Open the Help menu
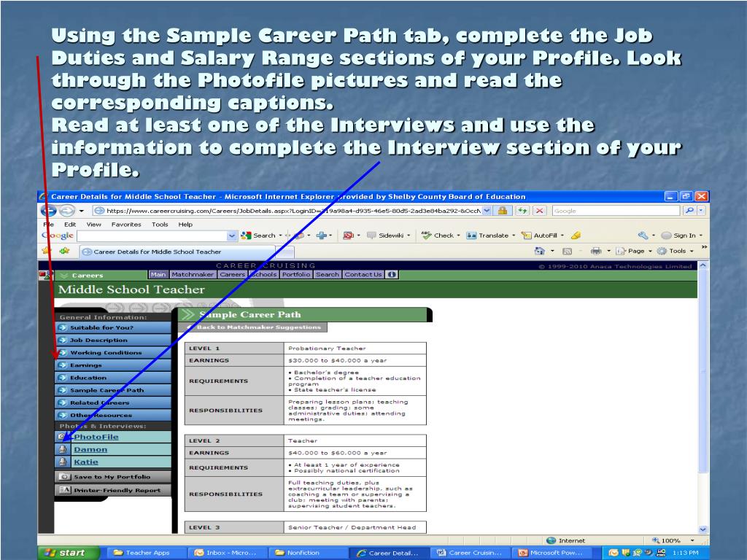Image resolution: width=747 pixels, height=560 pixels. coord(185,225)
